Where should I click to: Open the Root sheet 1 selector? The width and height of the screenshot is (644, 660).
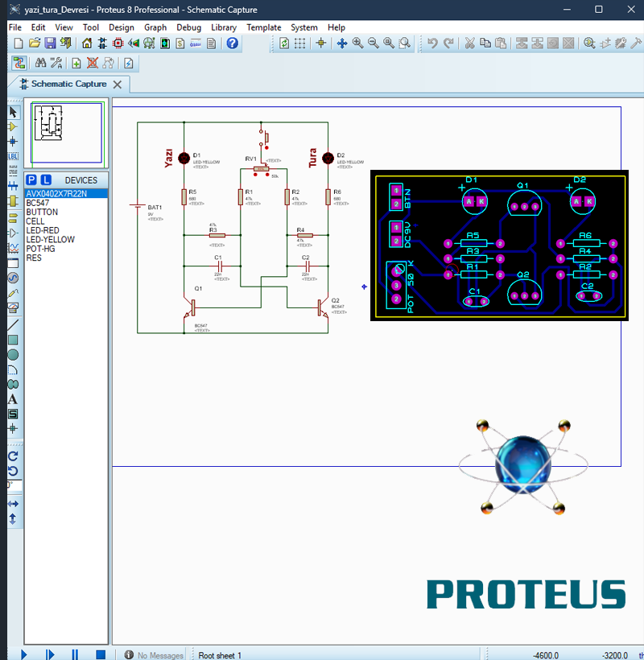tap(219, 654)
